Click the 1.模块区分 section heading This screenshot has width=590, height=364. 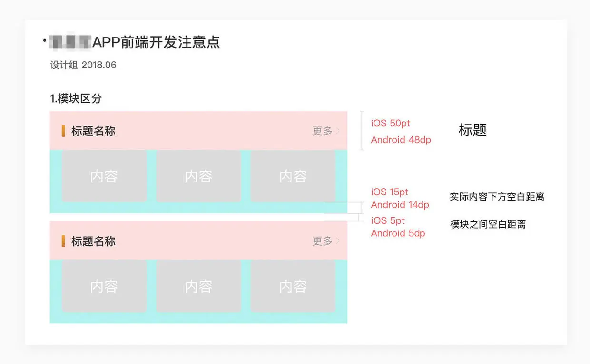click(76, 99)
